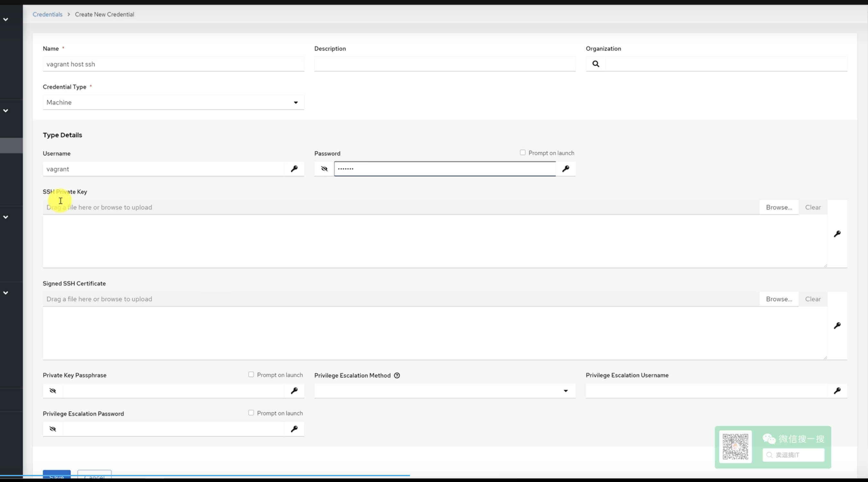Enable Prompt on launch for Password
Viewport: 868px width, 482px height.
[x=523, y=153]
